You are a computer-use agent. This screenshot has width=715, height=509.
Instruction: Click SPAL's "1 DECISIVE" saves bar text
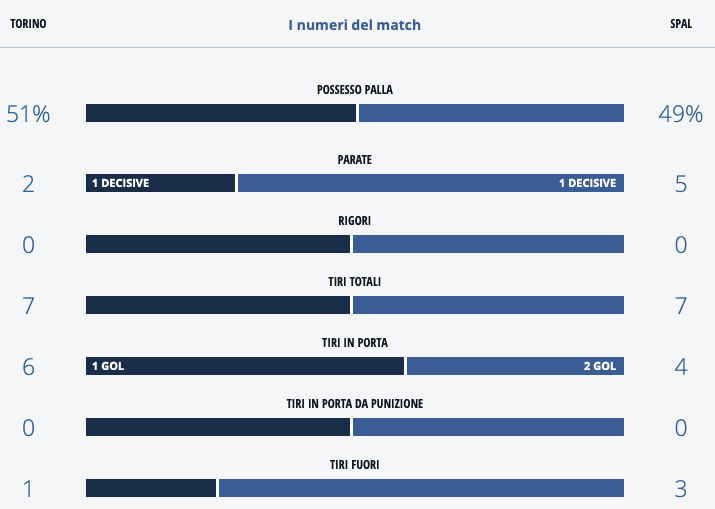[x=587, y=183]
